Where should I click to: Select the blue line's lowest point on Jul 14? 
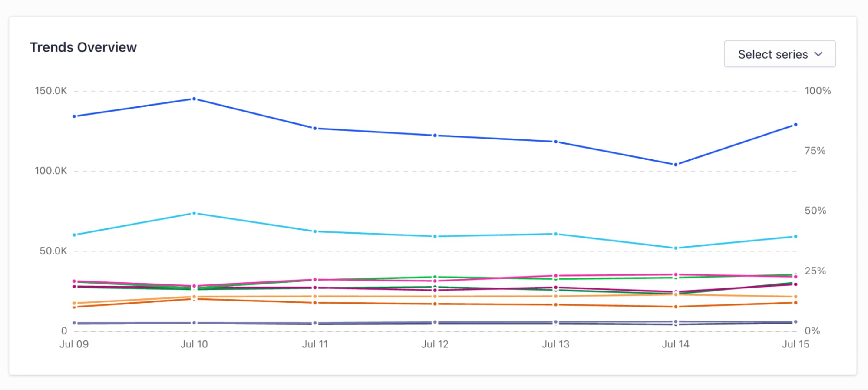[x=675, y=164]
